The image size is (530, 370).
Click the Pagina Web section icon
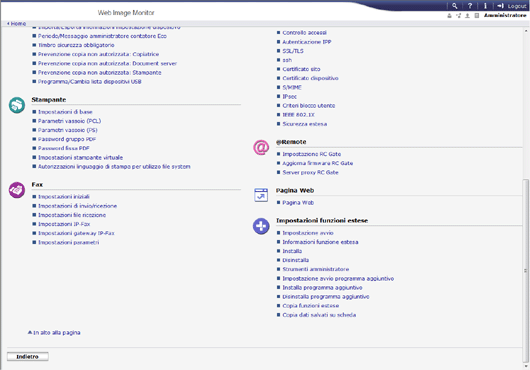[261, 195]
